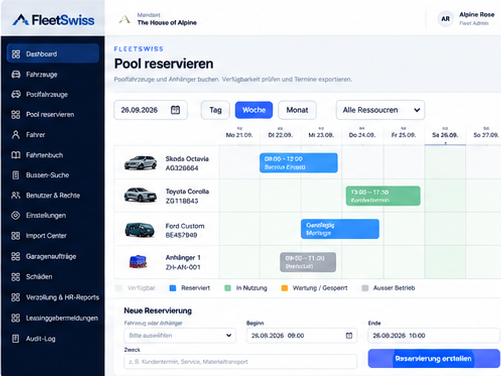Click the Einstellungen gear icon
Screen dimensions: 501x376
click(x=16, y=215)
